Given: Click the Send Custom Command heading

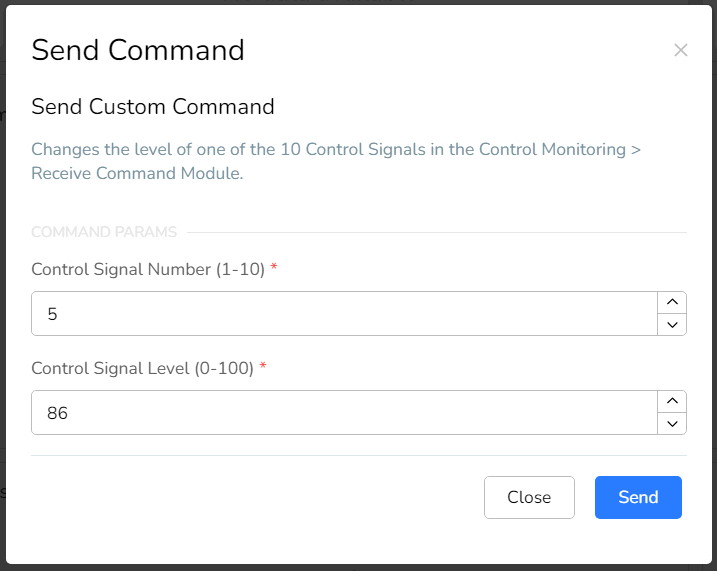Looking at the screenshot, I should (x=153, y=107).
